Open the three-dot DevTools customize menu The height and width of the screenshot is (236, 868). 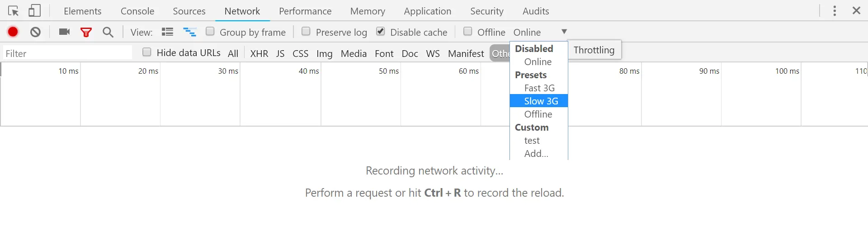pyautogui.click(x=835, y=11)
